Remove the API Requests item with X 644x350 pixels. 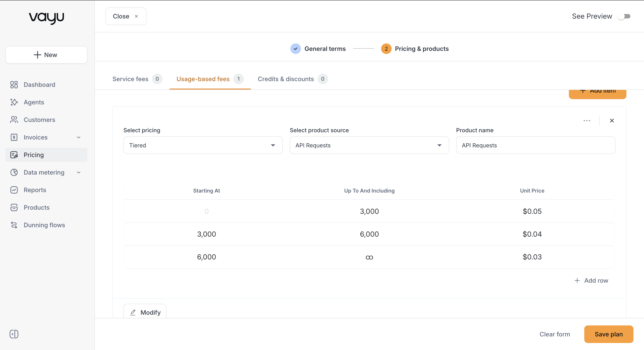pyautogui.click(x=612, y=121)
